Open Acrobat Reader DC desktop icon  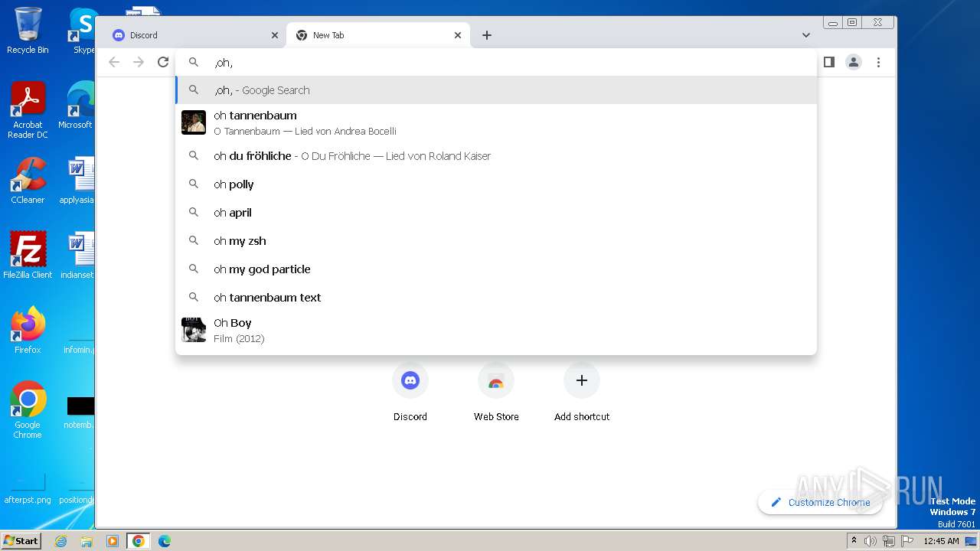[x=28, y=110]
